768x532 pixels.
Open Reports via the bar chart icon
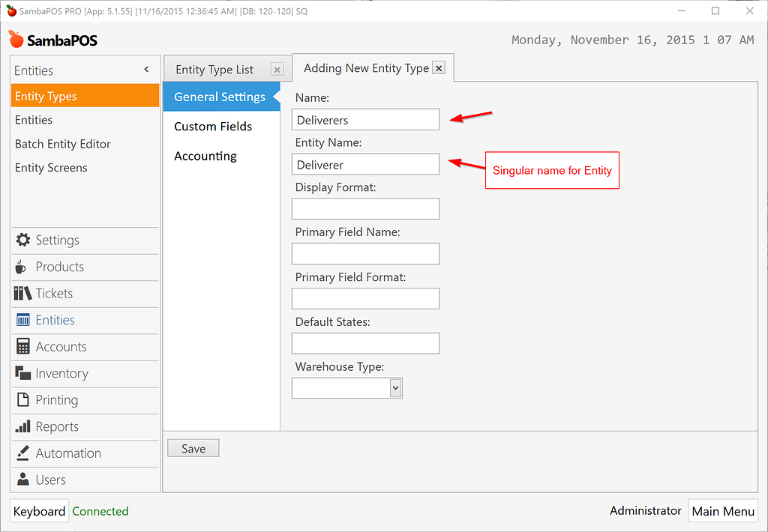22,426
